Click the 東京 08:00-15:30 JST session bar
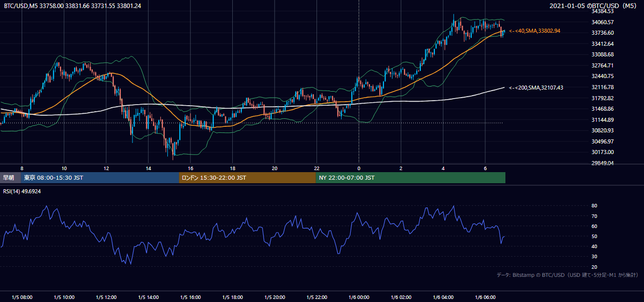Screen dimensions: 644x302 click(x=100, y=178)
